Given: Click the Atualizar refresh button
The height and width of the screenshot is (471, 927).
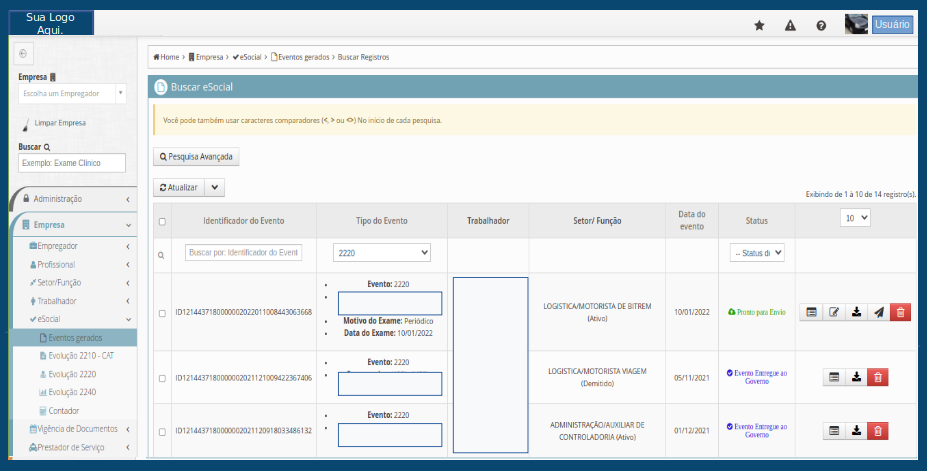Looking at the screenshot, I should tap(179, 187).
